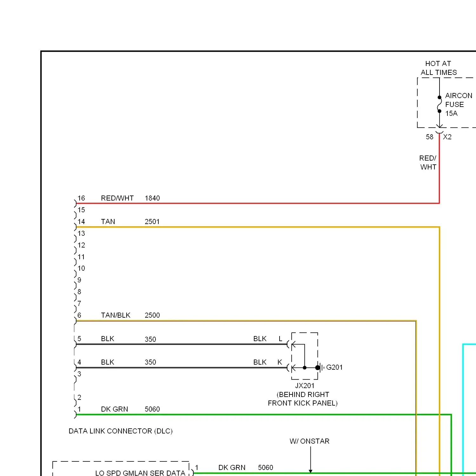This screenshot has height=476, width=476.
Task: Click DLC pin number '16'
Action: pyautogui.click(x=81, y=198)
